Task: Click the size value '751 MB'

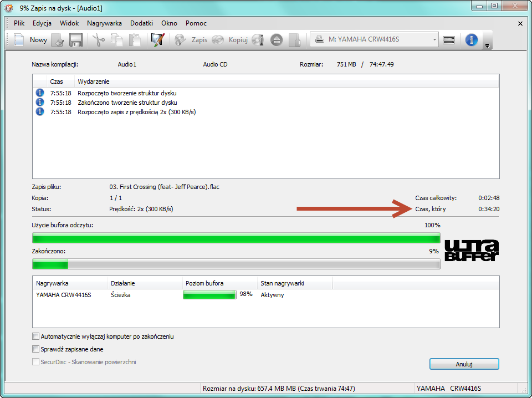Action: click(x=346, y=64)
